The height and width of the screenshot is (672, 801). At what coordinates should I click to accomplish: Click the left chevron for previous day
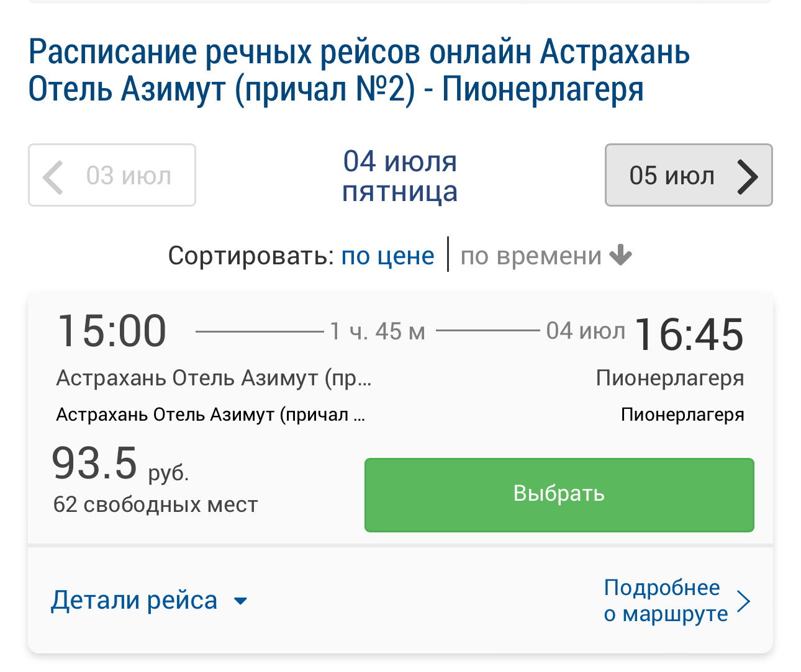point(54,177)
